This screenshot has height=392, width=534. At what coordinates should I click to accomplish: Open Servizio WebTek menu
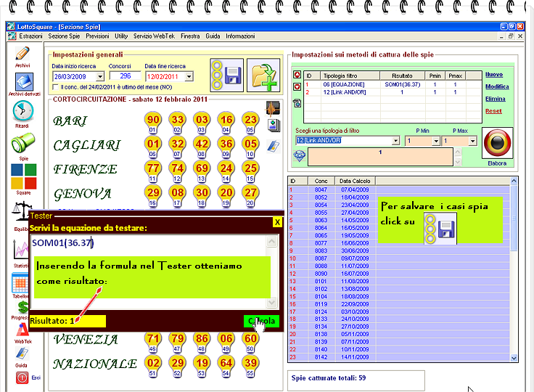point(154,36)
